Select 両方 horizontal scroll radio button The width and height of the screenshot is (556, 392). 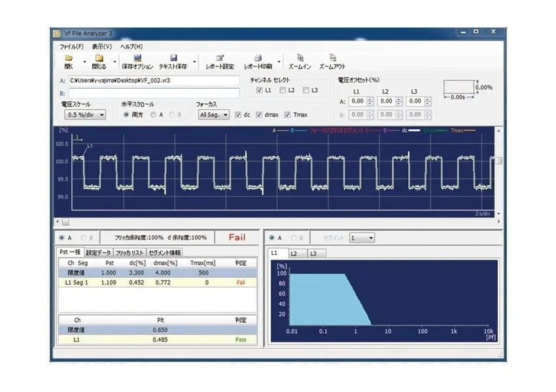[x=126, y=115]
